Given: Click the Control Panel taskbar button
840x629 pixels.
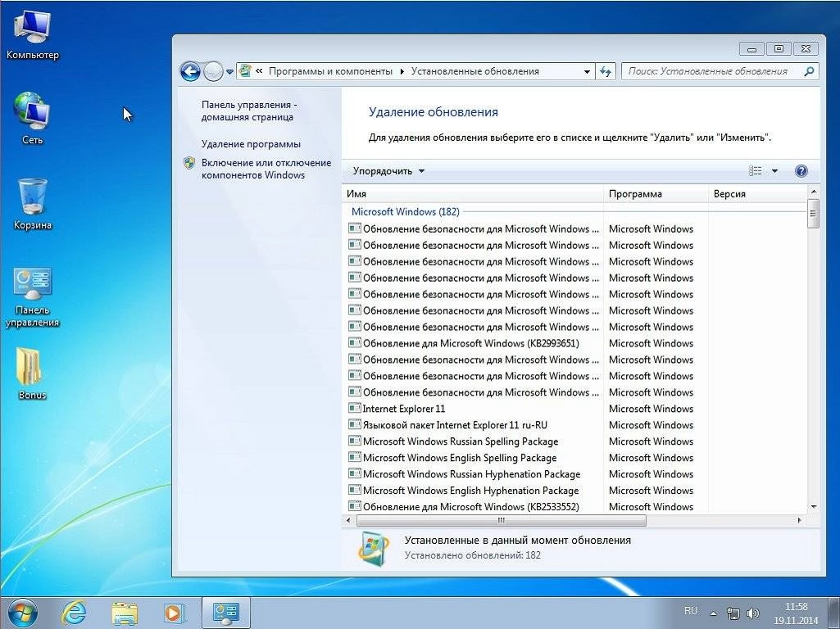Looking at the screenshot, I should (x=225, y=613).
